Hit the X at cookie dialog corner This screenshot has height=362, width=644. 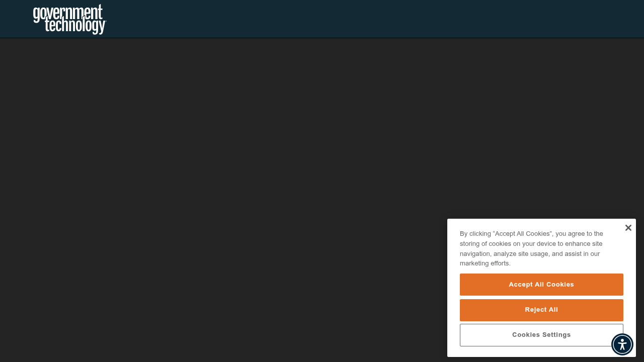coord(628,228)
